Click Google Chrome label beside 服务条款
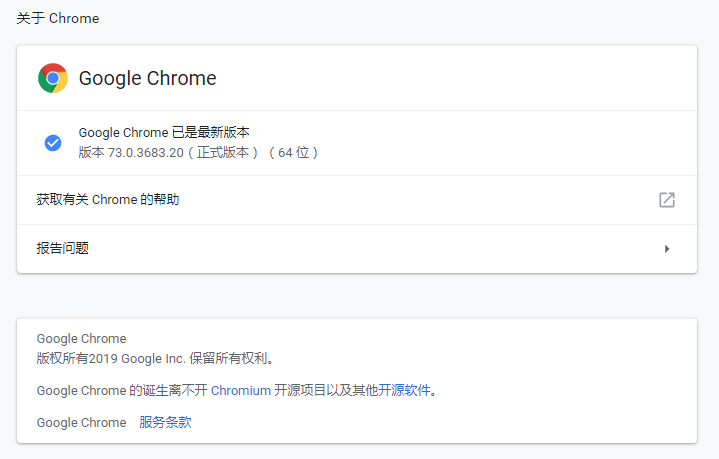The width and height of the screenshot is (719, 459). point(82,422)
